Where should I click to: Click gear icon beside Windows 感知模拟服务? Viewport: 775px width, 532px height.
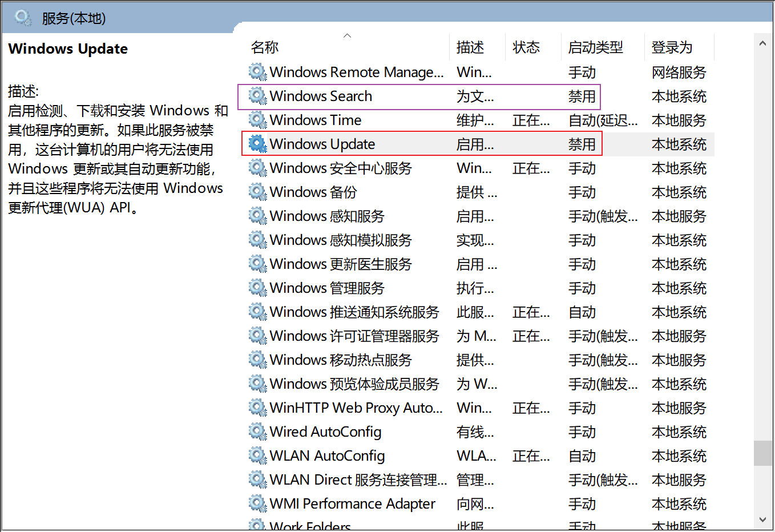click(257, 240)
